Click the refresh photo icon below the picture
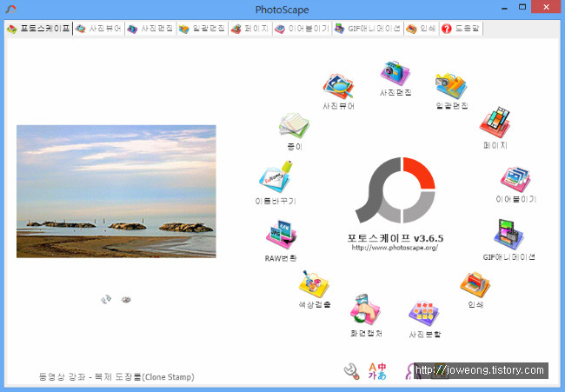 (106, 299)
